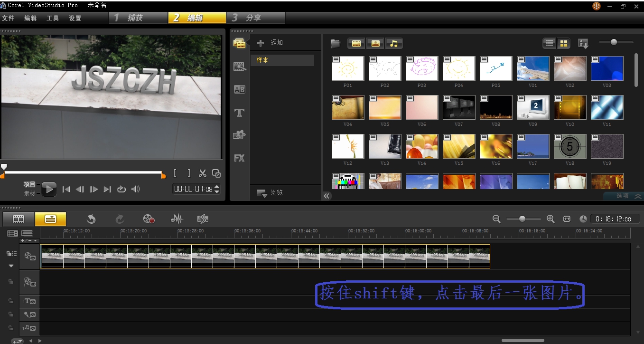The height and width of the screenshot is (344, 644).
Task: Fit project in timeline window icon
Action: [x=567, y=219]
